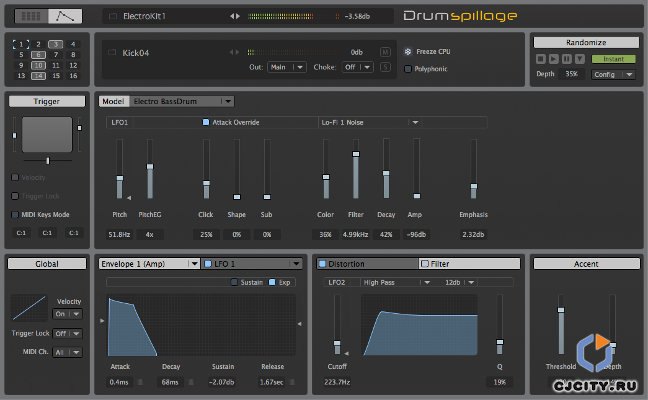Screen dimensions: 648x400
Task: Click the large Trigger pad
Action: coord(47,134)
